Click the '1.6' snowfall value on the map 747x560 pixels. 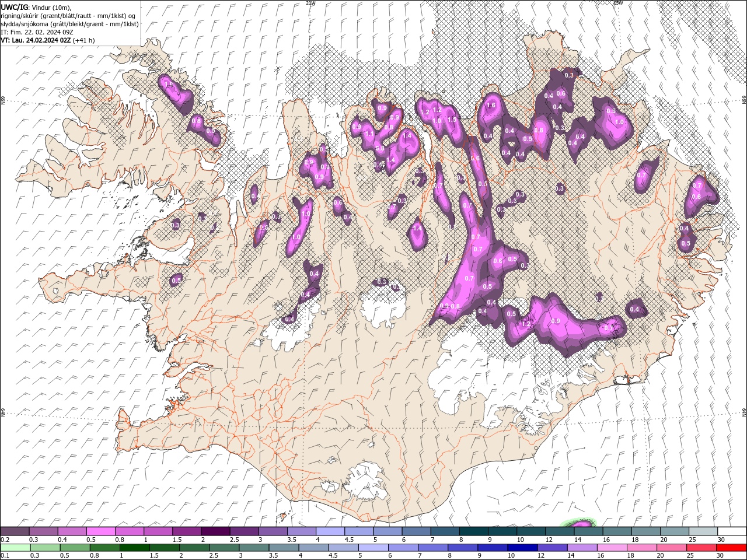(491, 106)
